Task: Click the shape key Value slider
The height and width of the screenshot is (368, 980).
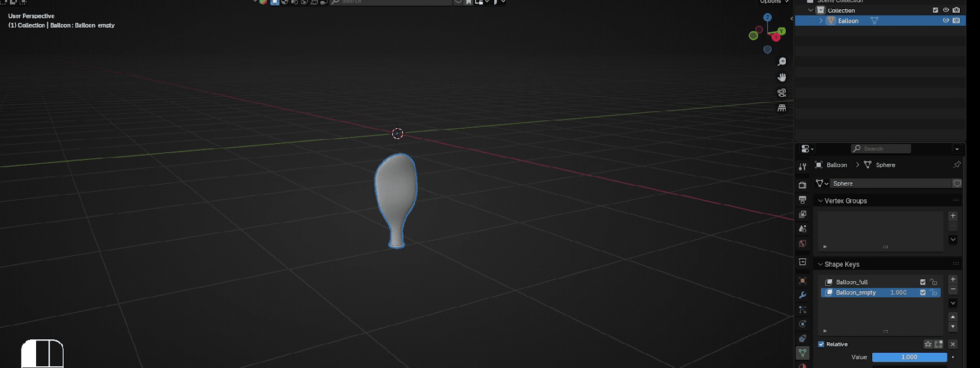Action: [x=909, y=357]
